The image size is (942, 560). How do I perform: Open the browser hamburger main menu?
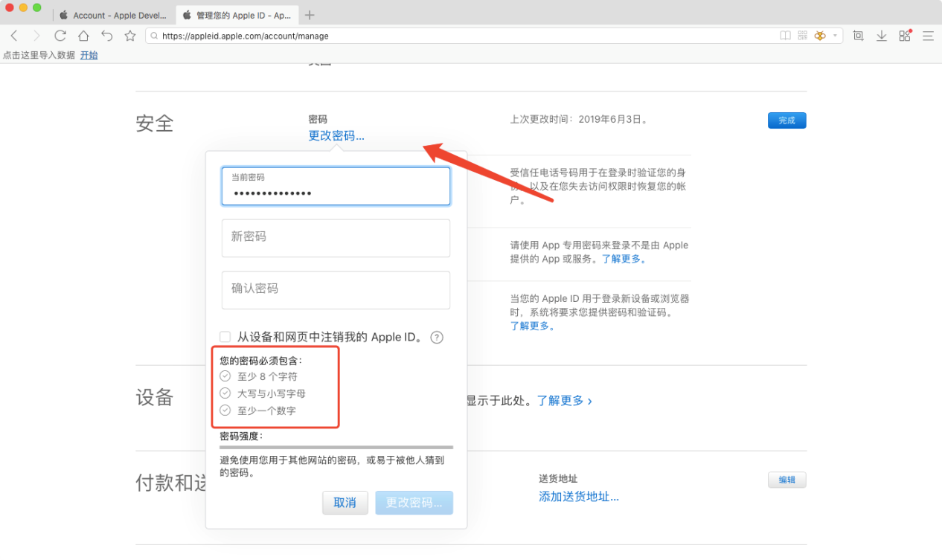point(928,36)
